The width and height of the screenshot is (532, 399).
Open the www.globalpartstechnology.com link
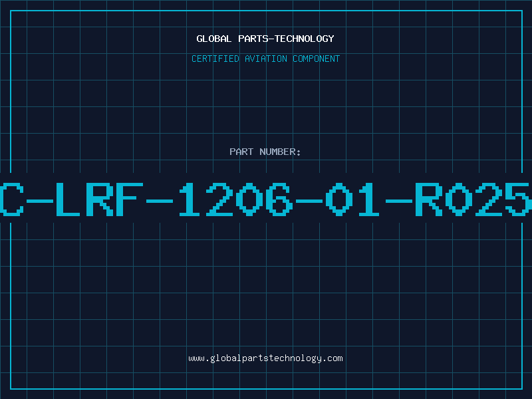(265, 358)
